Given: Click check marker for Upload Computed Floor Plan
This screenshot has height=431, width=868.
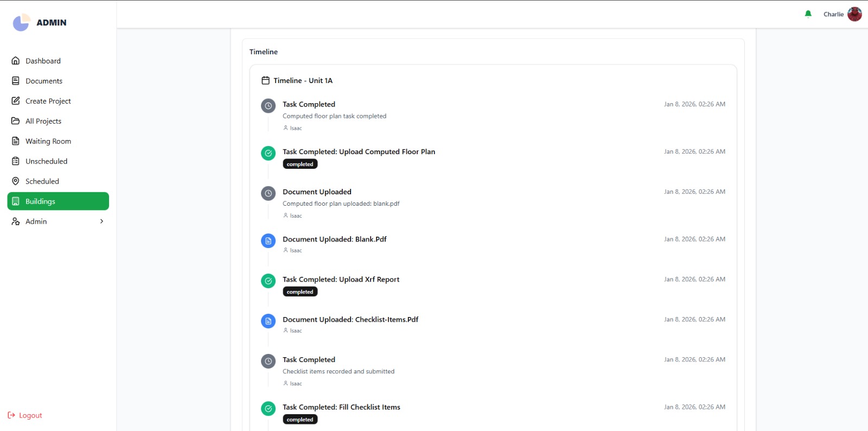Looking at the screenshot, I should 268,153.
